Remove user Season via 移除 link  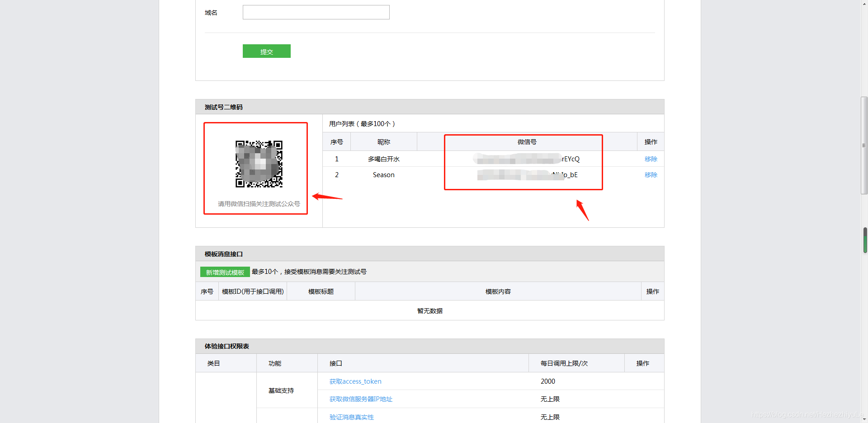(651, 175)
